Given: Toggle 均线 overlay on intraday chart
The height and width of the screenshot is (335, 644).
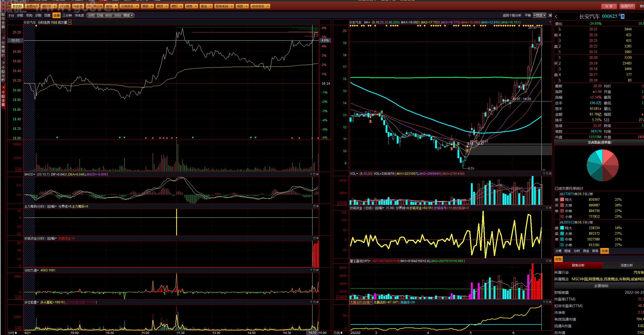Looking at the screenshot, I should point(54,23).
